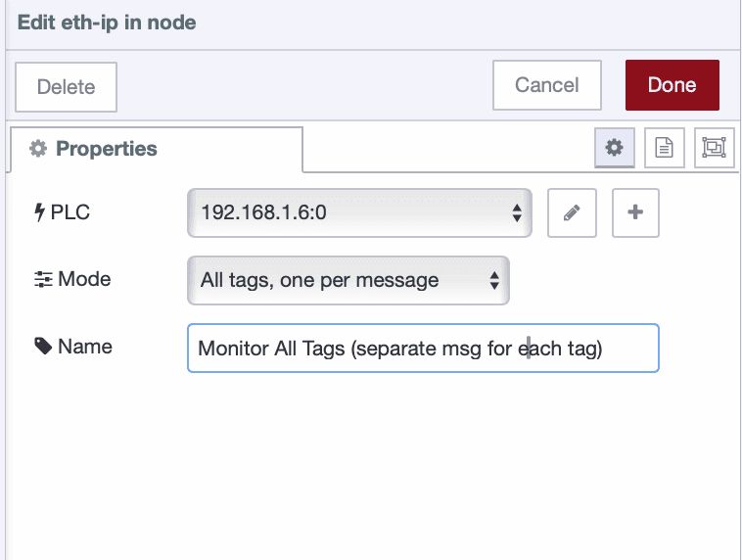Click the lightning bolt icon beside PLC

(40, 212)
